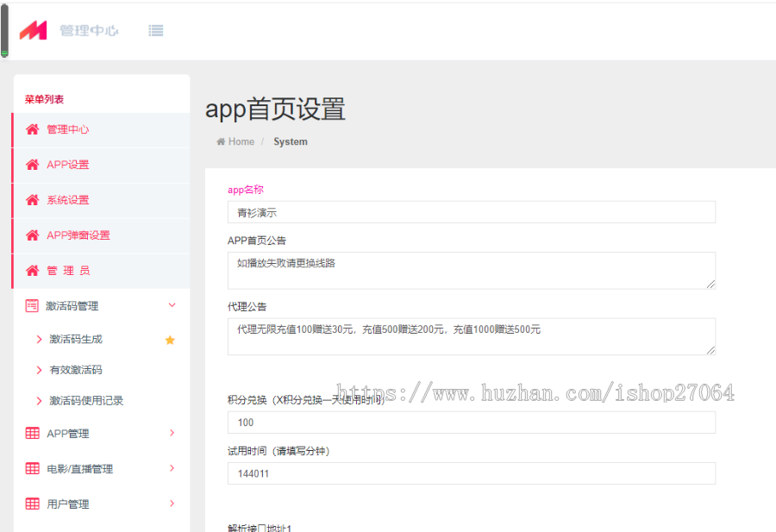Viewport: 776px width, 532px height.
Task: Click the 代理公告 label
Action: click(x=247, y=307)
